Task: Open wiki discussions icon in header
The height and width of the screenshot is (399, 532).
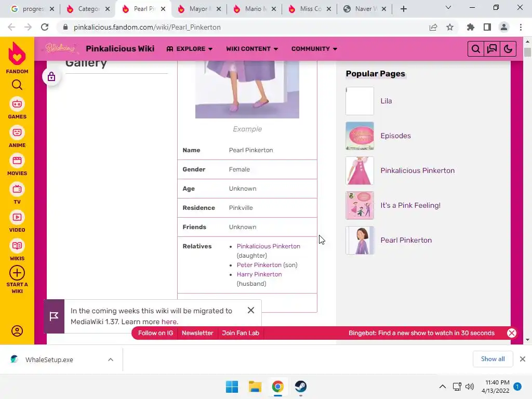Action: pos(491,49)
